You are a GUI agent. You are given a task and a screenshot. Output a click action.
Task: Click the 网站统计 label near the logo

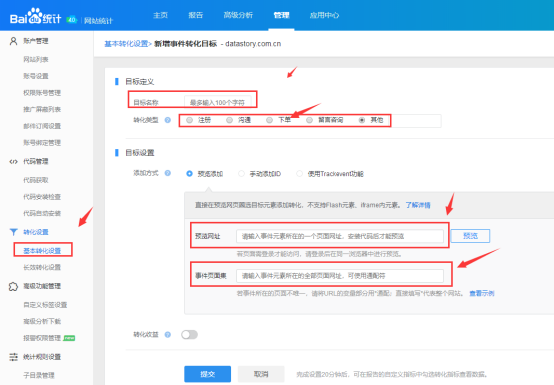pyautogui.click(x=99, y=21)
